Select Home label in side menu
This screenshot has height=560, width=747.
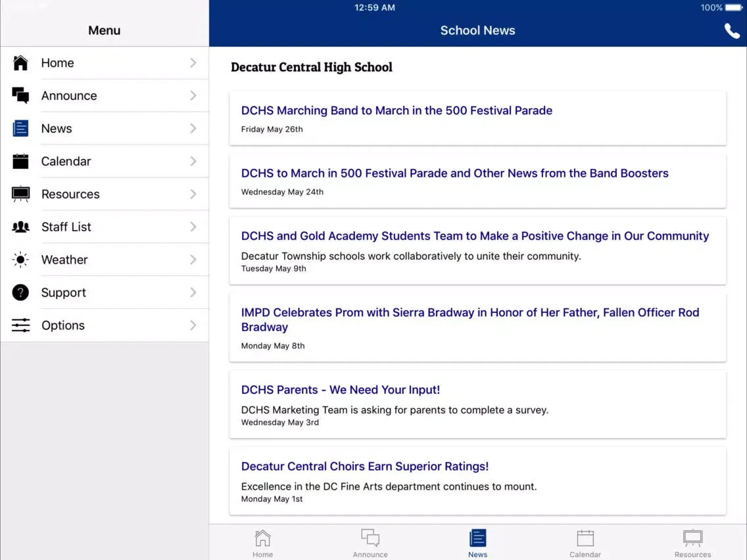tap(57, 63)
